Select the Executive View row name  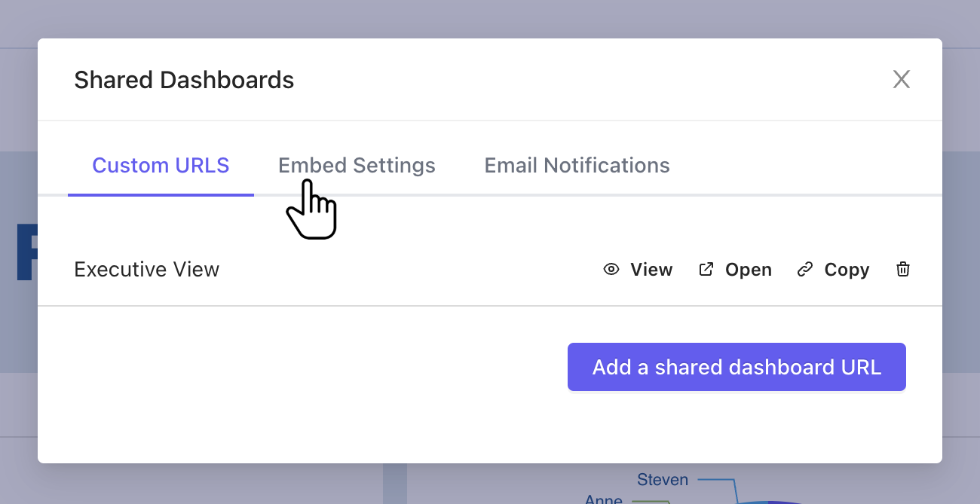(146, 270)
